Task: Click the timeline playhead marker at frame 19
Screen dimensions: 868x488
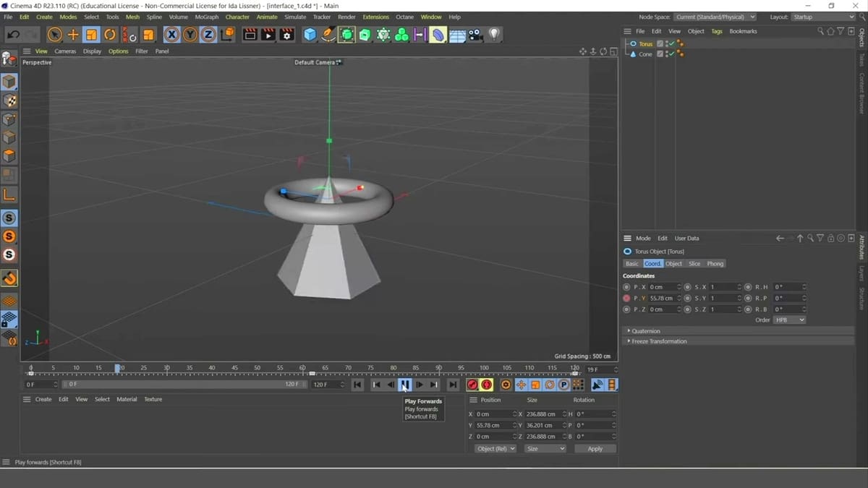Action: pyautogui.click(x=117, y=369)
